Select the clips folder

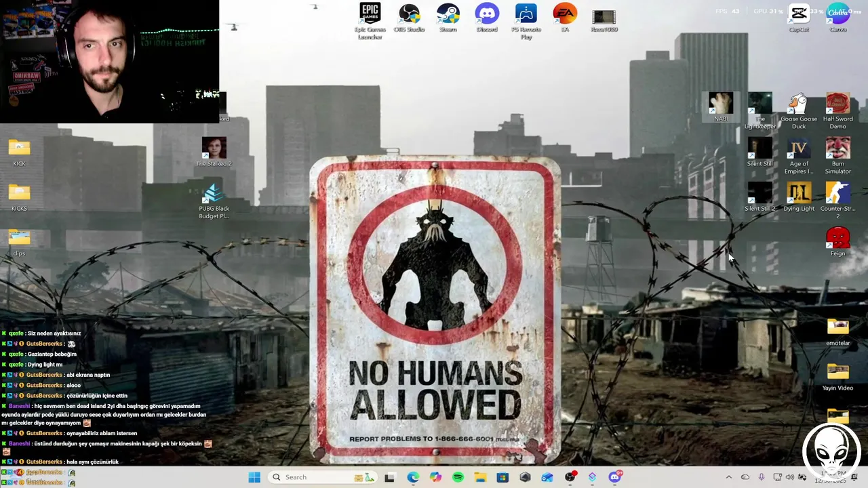19,243
